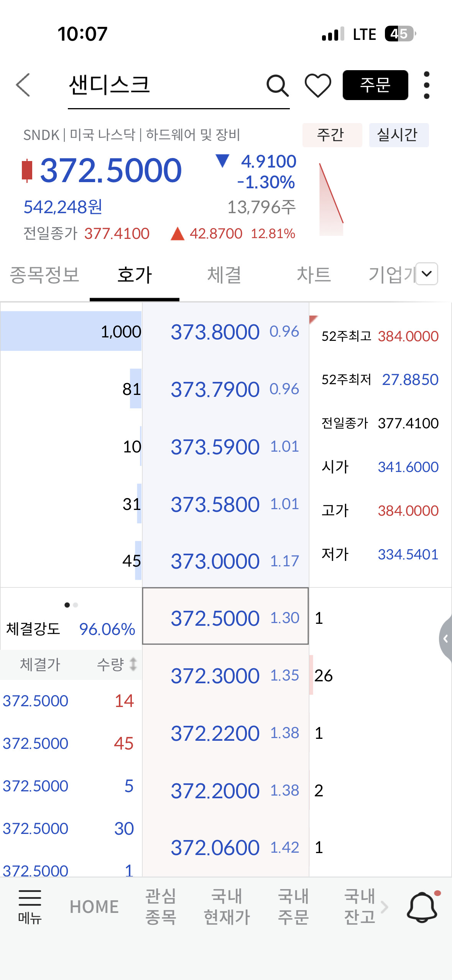This screenshot has width=452, height=980.
Task: Expand the tab list dropdown chevron
Action: pyautogui.click(x=426, y=274)
